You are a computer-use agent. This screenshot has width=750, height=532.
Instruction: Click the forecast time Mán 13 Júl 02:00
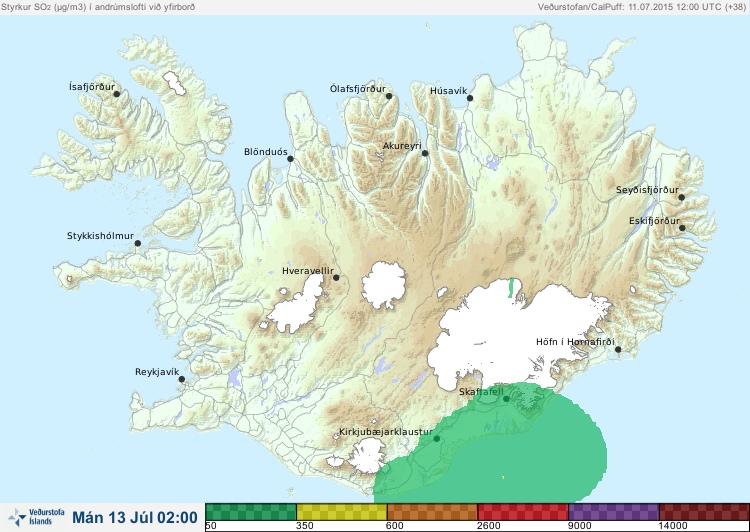135,518
